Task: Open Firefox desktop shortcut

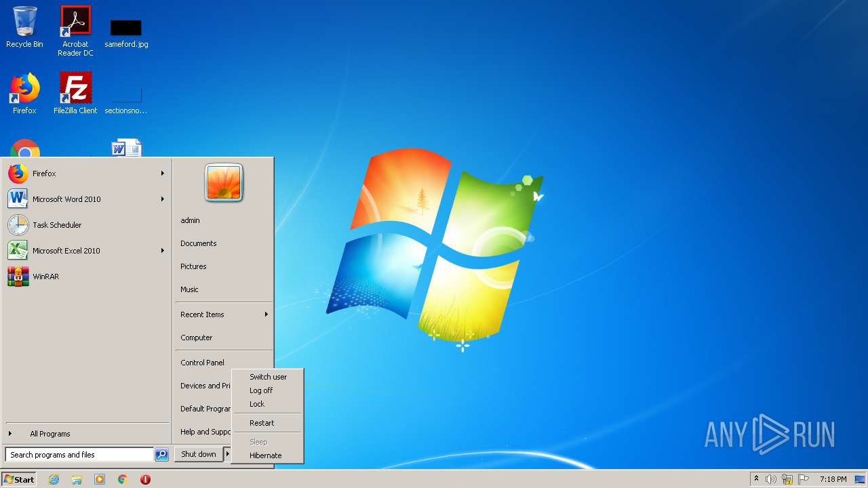Action: coord(24,94)
